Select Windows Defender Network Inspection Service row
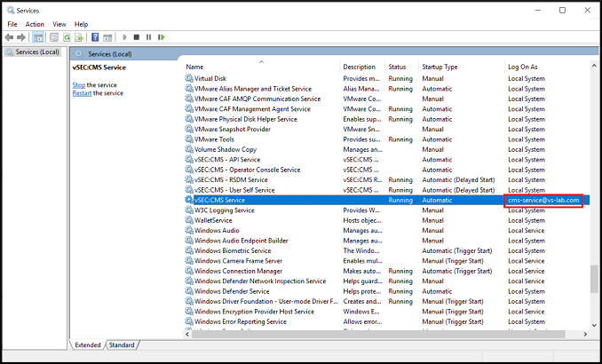 (x=386, y=281)
